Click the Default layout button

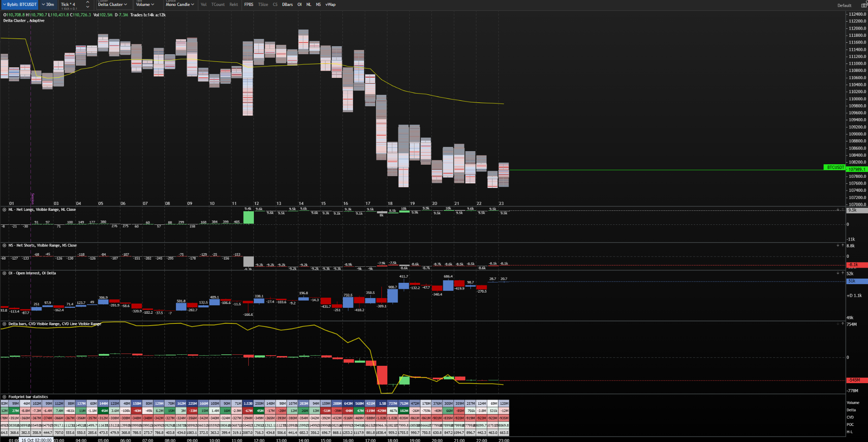[x=844, y=6]
